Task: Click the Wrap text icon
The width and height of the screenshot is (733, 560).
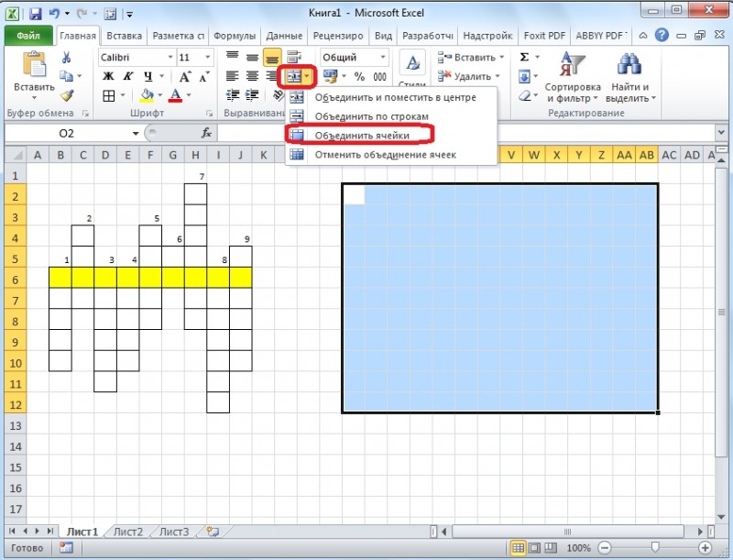Action: point(294,58)
